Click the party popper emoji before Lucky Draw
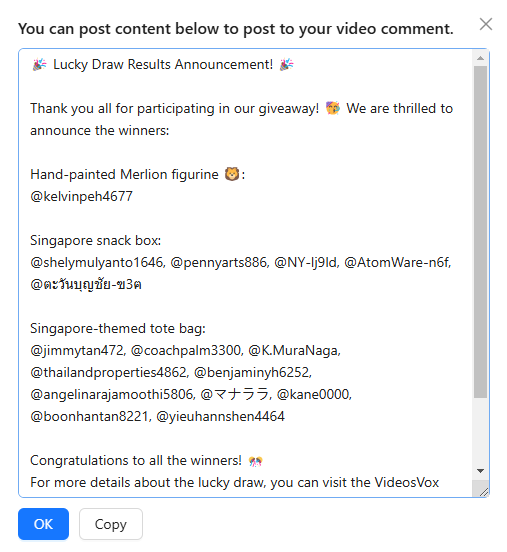 [x=39, y=64]
